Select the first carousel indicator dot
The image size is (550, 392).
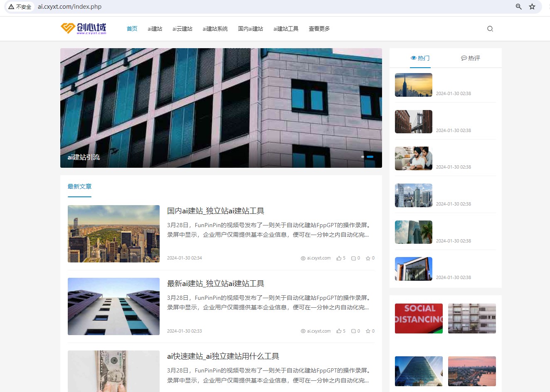pos(363,157)
